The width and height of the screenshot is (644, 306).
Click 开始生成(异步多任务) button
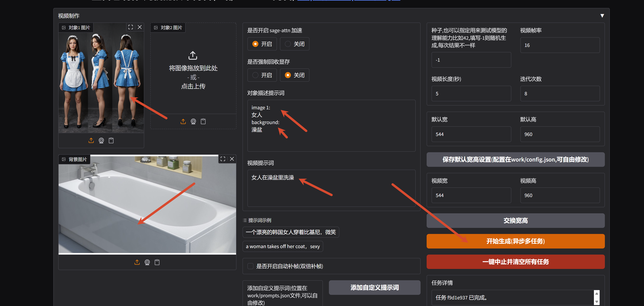tap(515, 241)
